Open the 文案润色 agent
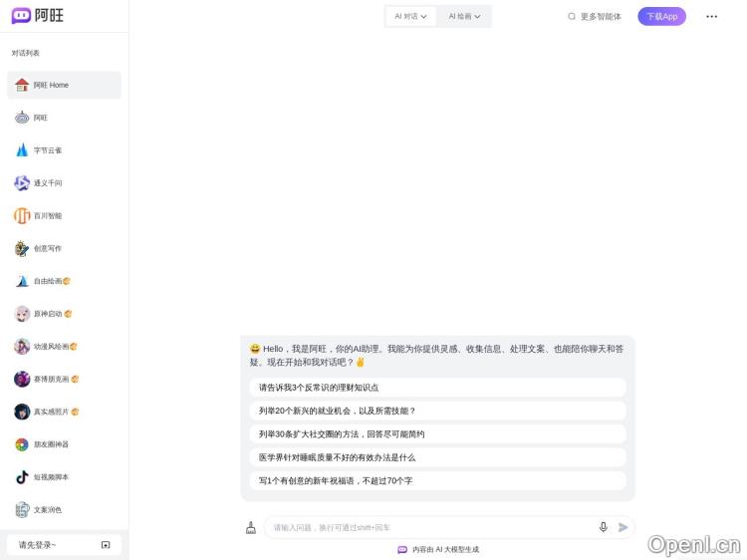The width and height of the screenshot is (747, 560). click(64, 510)
